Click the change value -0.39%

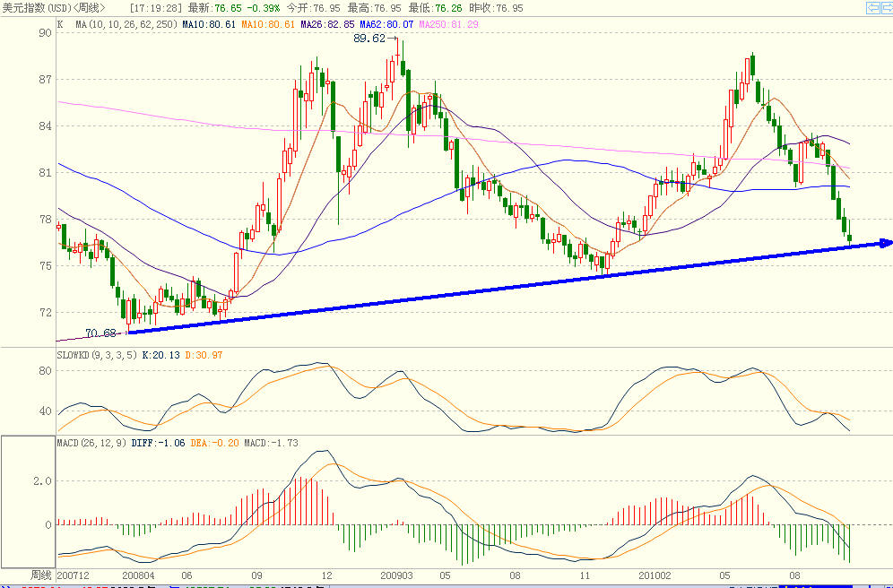(262, 9)
